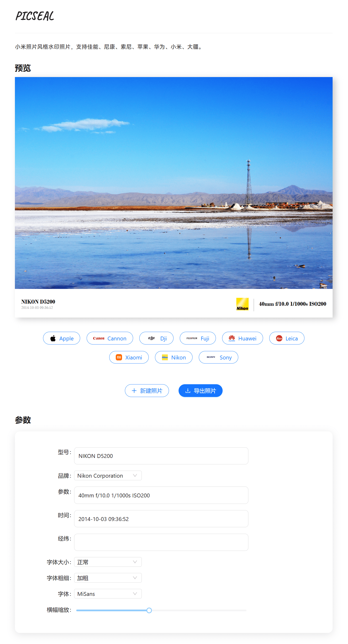Choose the Canon logo brand option

(x=110, y=338)
